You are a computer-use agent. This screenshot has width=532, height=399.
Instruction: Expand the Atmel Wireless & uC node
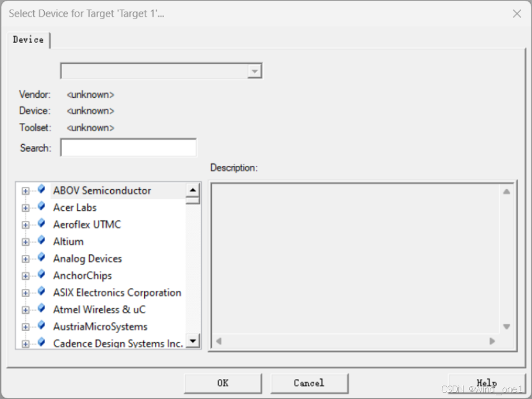[25, 310]
